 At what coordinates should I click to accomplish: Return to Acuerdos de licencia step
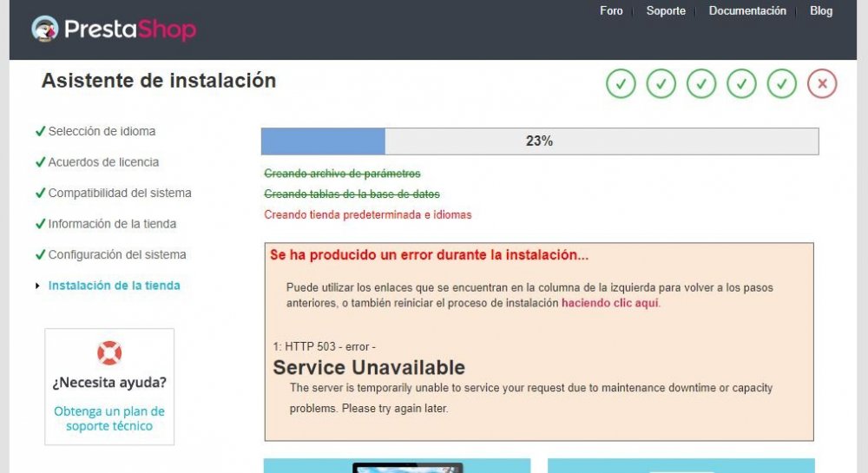click(103, 162)
